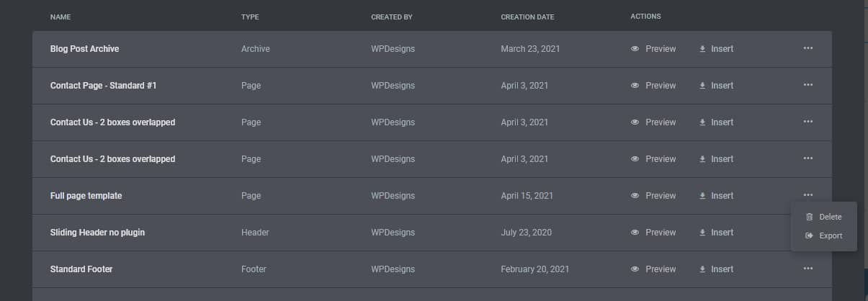Click insert icon in Sliding Header row
This screenshot has height=301, width=868.
[702, 233]
